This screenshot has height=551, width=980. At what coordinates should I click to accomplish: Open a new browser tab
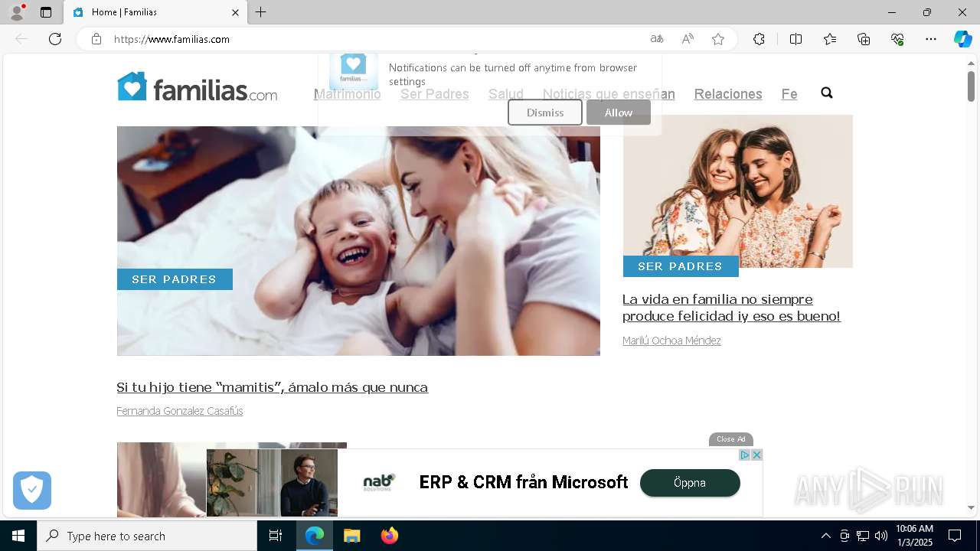coord(261,12)
